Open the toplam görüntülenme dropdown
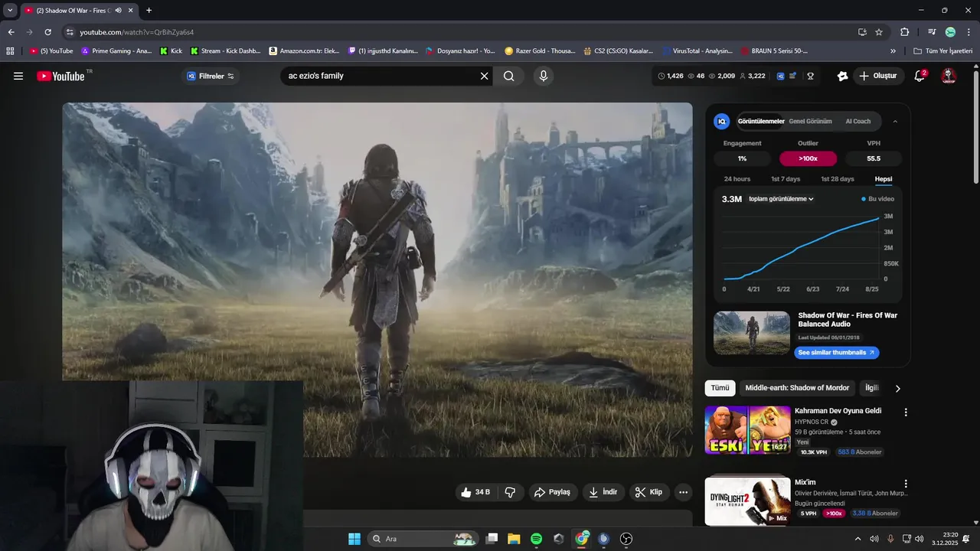Screen dimensions: 980x551 781,199
